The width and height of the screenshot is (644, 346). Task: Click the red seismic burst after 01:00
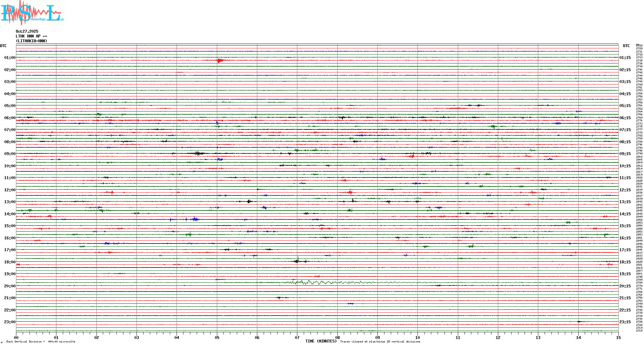pyautogui.click(x=219, y=60)
